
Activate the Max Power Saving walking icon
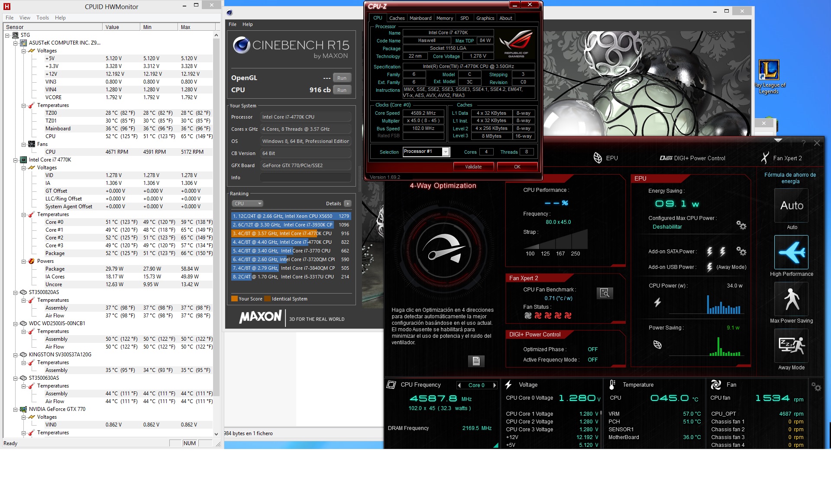[791, 299]
